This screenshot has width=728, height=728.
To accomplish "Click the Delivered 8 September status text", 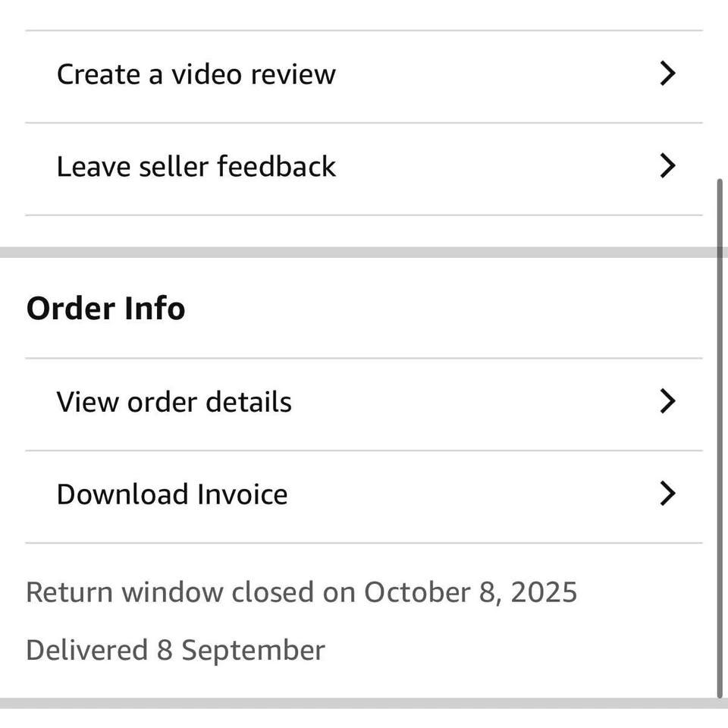I will coord(175,651).
